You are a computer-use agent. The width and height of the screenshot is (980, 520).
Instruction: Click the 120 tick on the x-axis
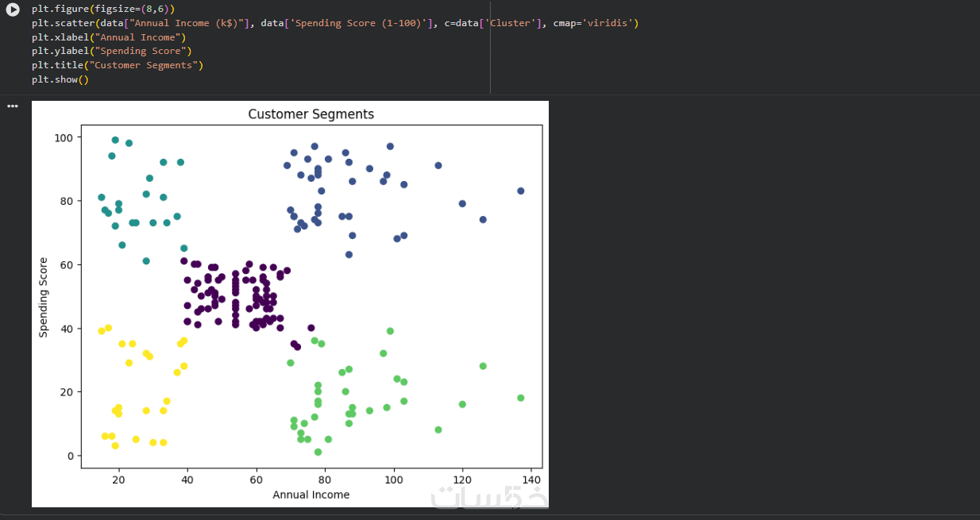click(x=462, y=480)
